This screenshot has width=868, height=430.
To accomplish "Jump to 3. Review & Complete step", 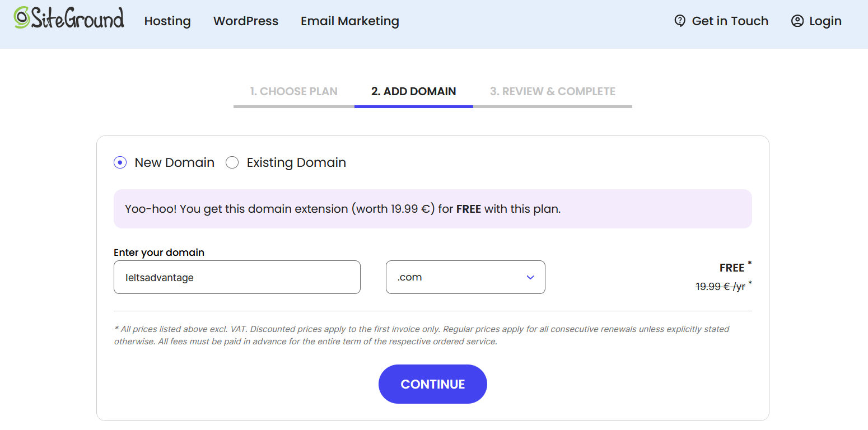I will pyautogui.click(x=553, y=91).
